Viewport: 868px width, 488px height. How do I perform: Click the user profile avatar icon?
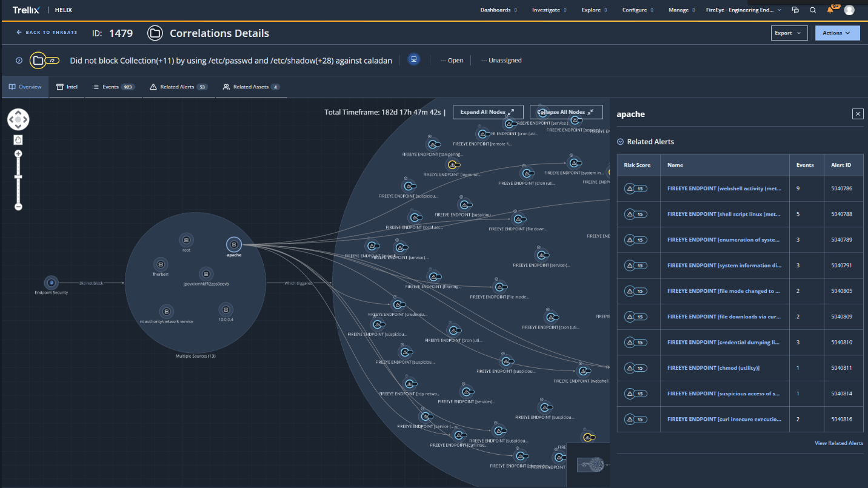(849, 10)
